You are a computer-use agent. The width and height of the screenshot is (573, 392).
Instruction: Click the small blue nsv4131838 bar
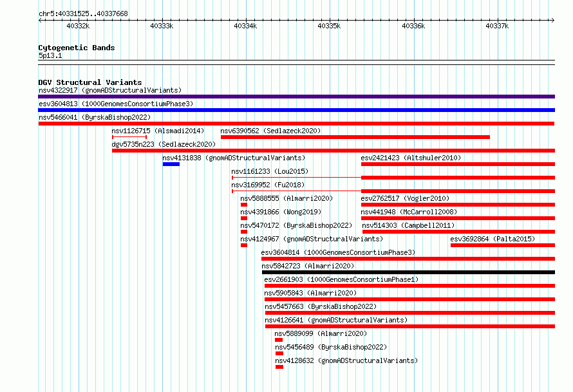[171, 164]
